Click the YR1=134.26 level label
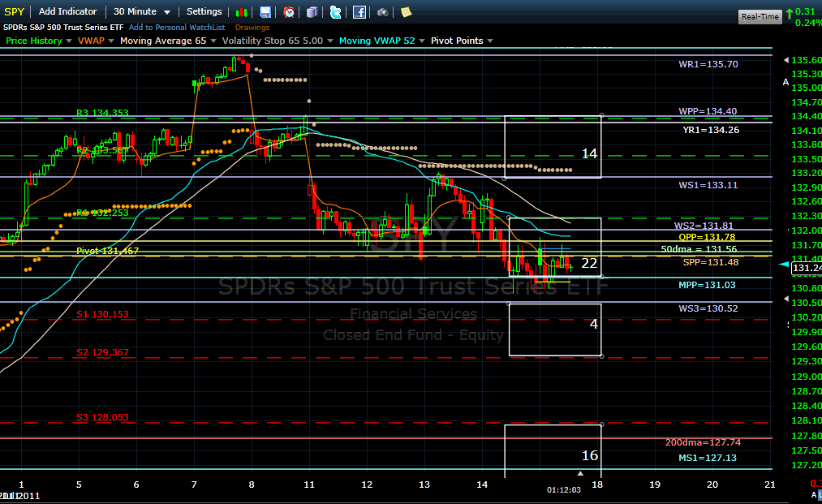Viewport: 822px width, 504px height. click(x=711, y=130)
